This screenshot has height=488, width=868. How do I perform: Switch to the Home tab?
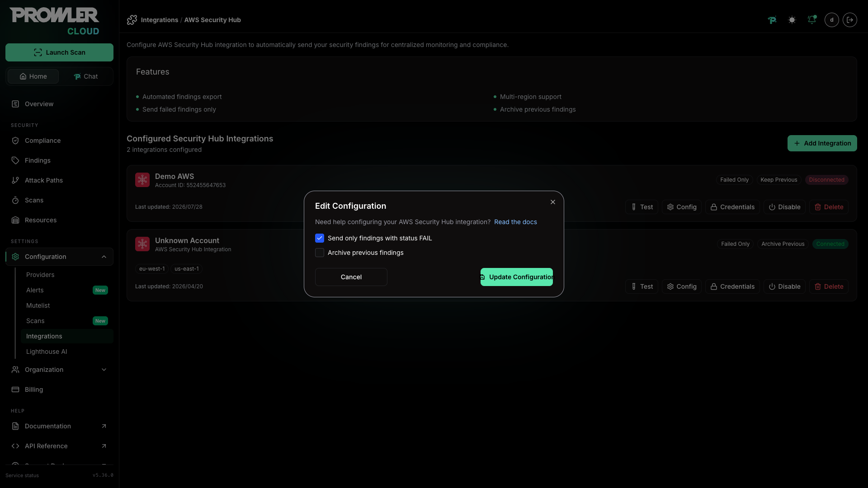point(33,76)
